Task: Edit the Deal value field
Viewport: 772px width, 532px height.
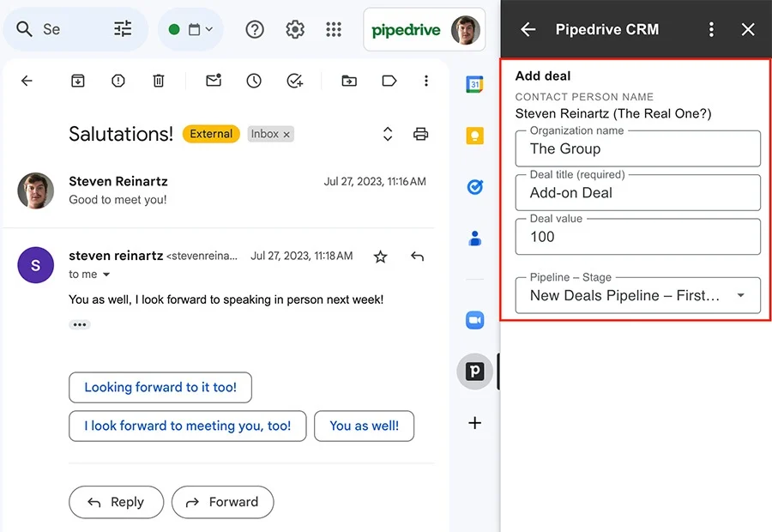Action: [x=637, y=237]
